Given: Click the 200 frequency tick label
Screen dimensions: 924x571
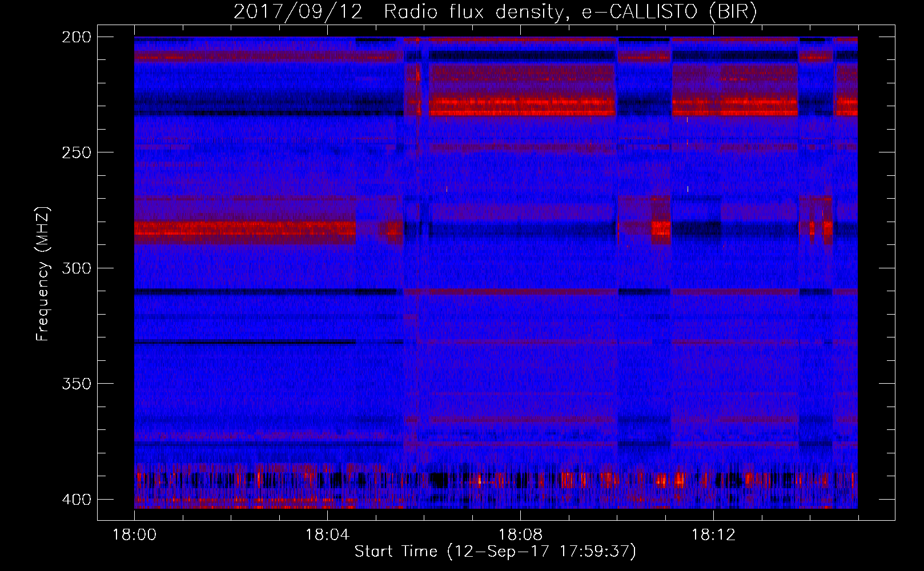Looking at the screenshot, I should (x=77, y=37).
